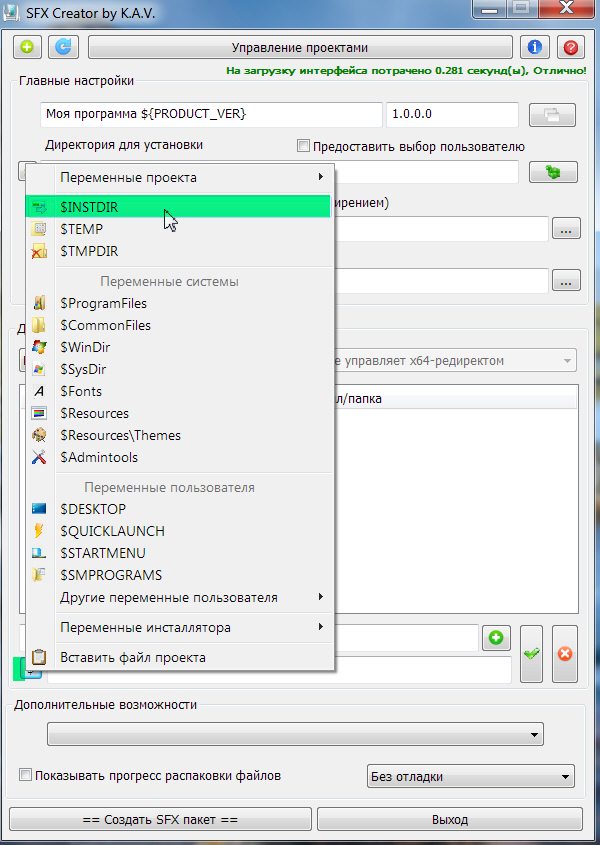Viewport: 600px width, 845px height.
Task: Click the $CommonFiles folder icon
Action: point(39,325)
